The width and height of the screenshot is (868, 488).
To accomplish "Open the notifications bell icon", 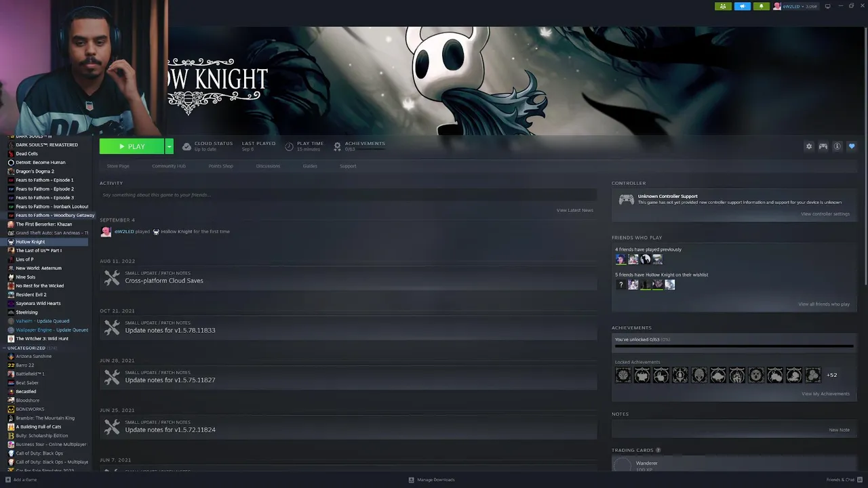I will tap(761, 6).
